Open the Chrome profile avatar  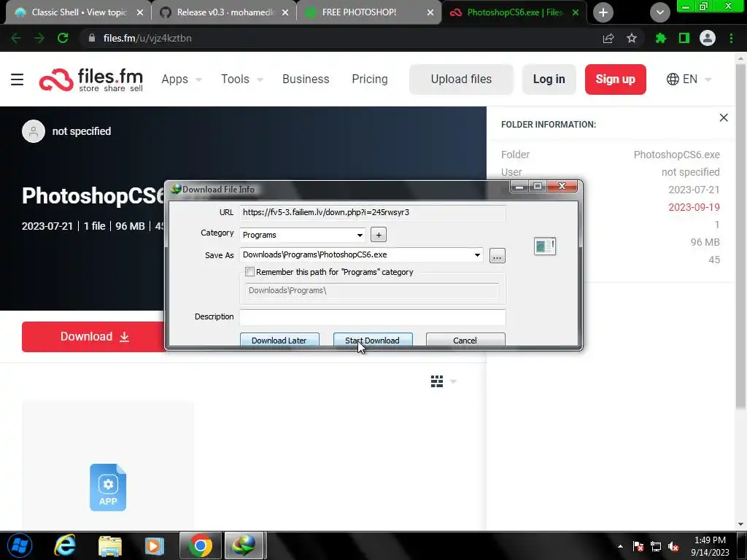pos(708,38)
